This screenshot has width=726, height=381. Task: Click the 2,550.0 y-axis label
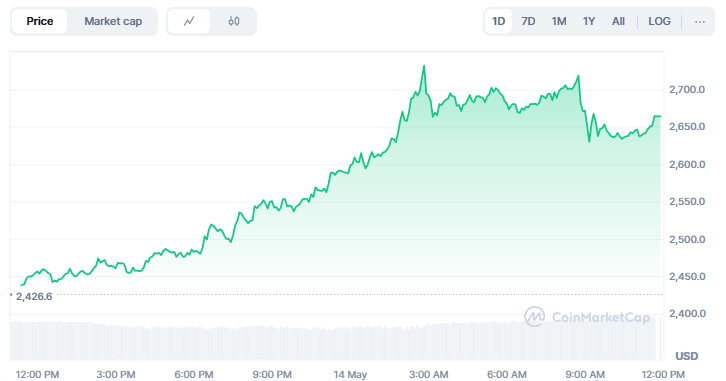click(x=687, y=201)
